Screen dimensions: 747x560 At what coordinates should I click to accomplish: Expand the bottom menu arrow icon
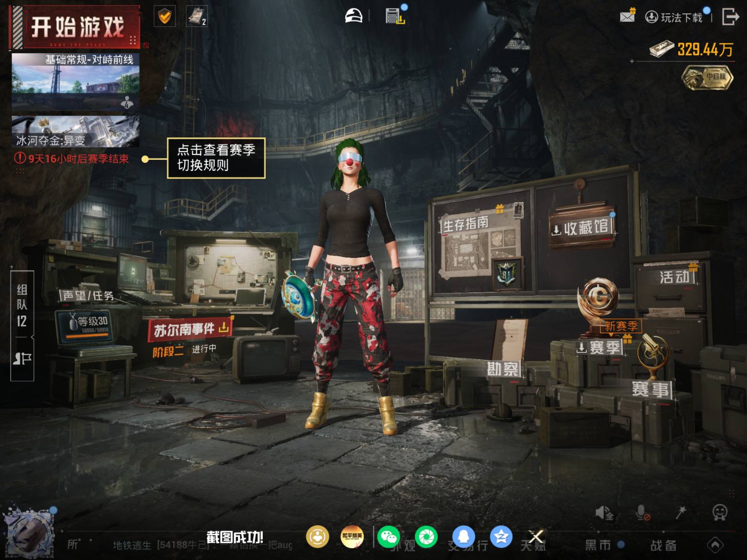[x=715, y=545]
